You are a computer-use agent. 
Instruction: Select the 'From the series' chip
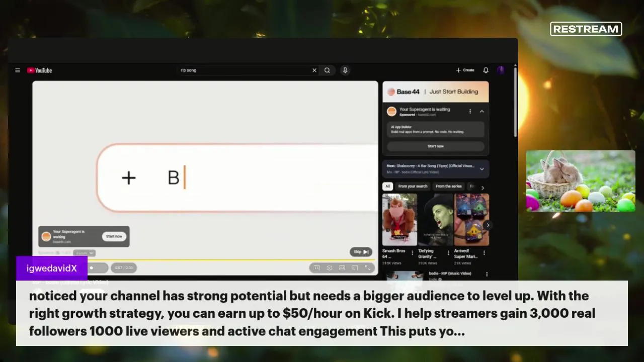coord(449,187)
